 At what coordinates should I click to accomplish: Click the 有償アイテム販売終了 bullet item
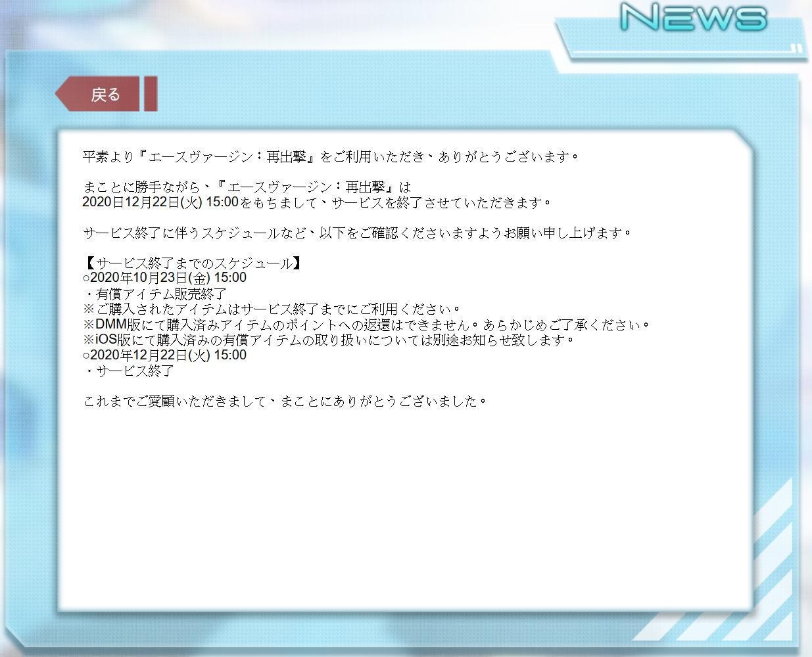click(155, 294)
